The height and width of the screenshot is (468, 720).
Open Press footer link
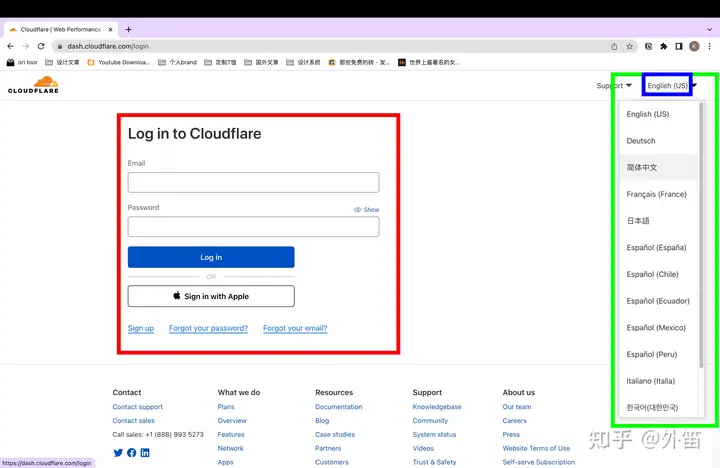point(511,434)
